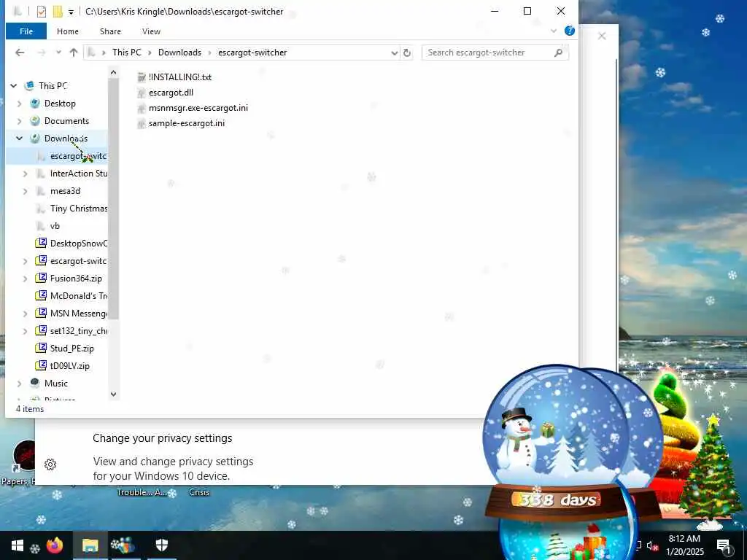The width and height of the screenshot is (747, 560).
Task: Click the privacy settings gear icon
Action: point(50,464)
